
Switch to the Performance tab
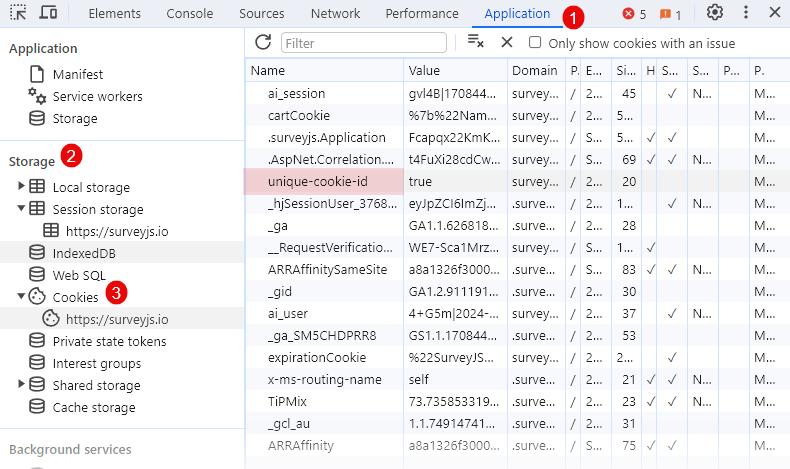click(x=422, y=14)
